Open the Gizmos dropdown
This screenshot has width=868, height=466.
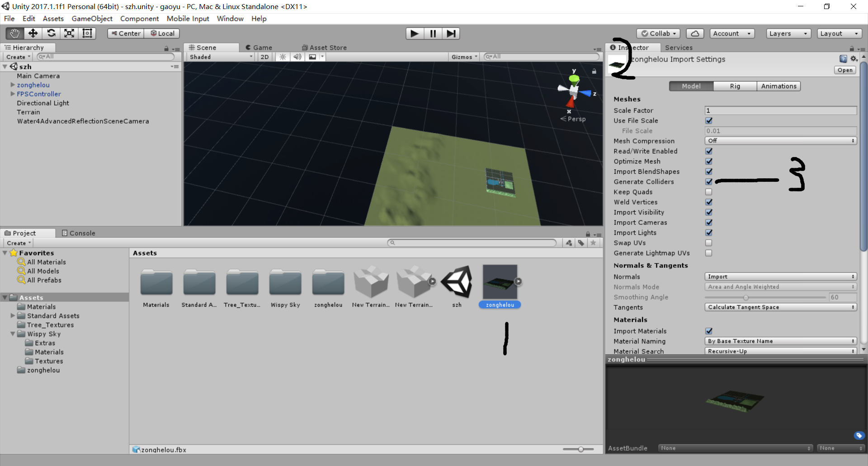click(464, 57)
